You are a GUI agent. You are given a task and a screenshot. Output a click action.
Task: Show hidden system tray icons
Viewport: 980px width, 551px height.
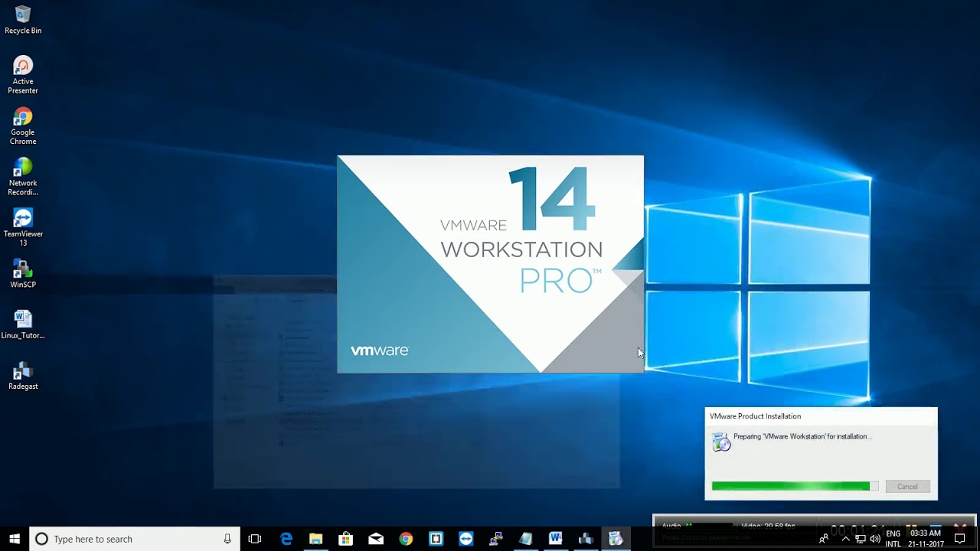[x=845, y=539]
